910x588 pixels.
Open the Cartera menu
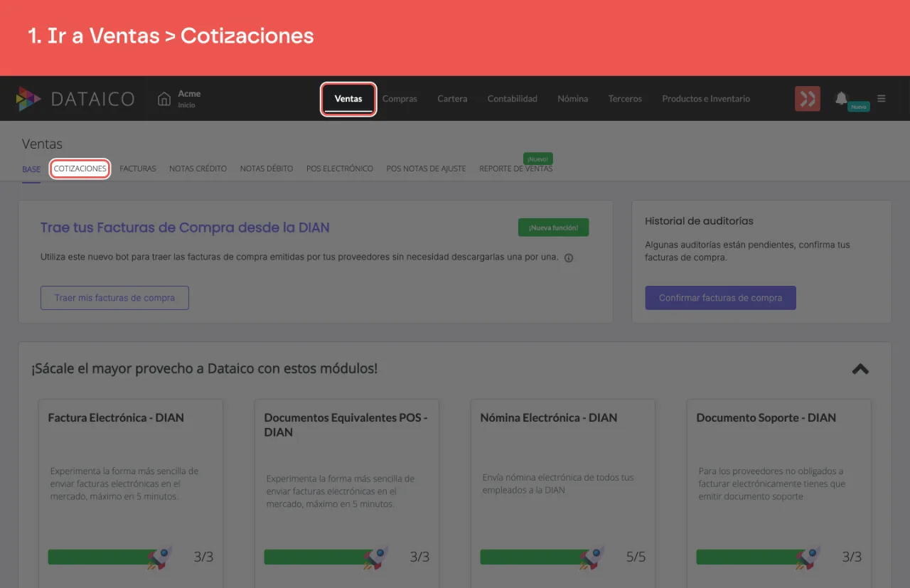coord(452,99)
